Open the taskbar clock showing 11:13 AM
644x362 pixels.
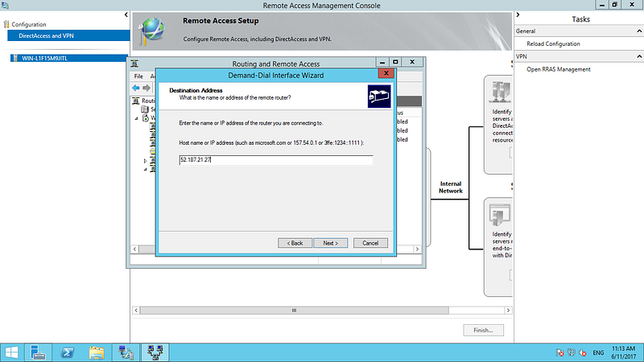point(623,352)
